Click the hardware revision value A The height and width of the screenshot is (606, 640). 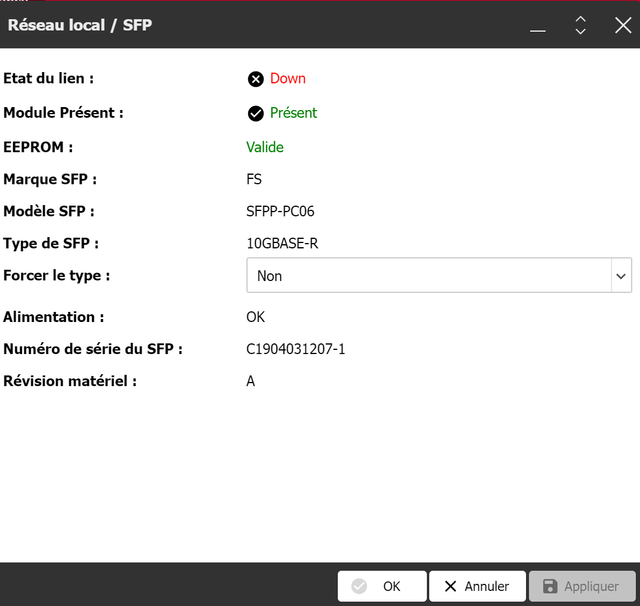point(251,381)
